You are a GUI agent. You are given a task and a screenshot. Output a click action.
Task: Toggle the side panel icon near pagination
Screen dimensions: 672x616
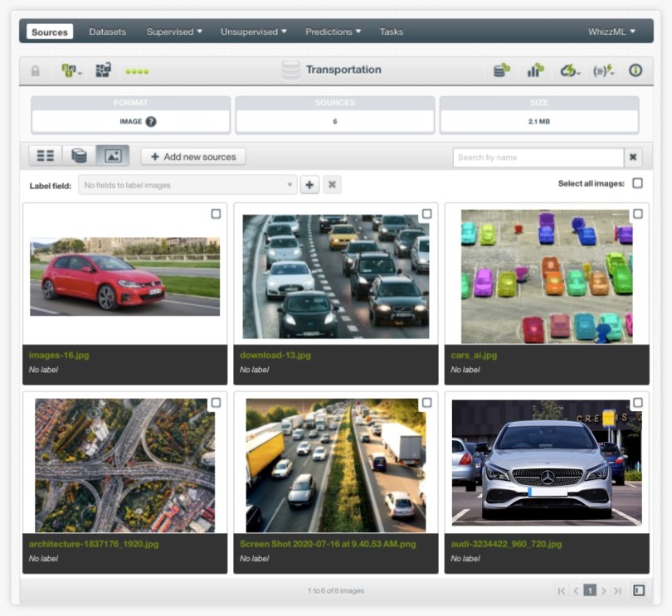click(x=636, y=591)
